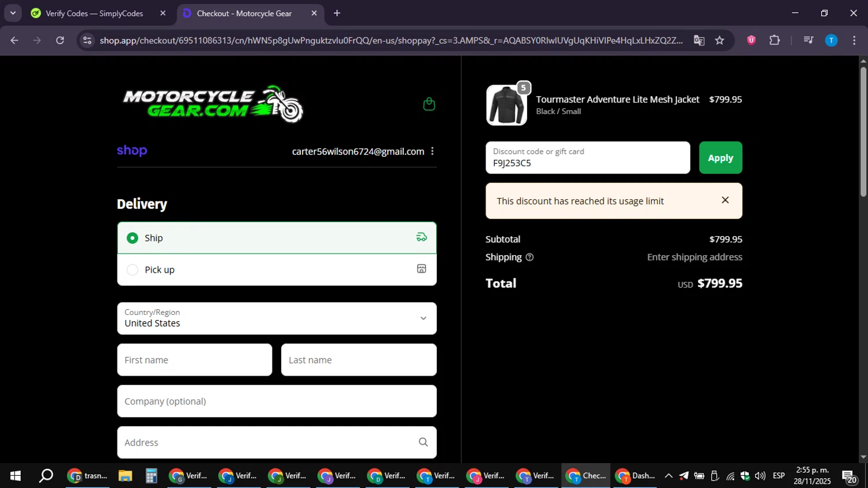The width and height of the screenshot is (868, 488).
Task: Click the Last name field
Action: pos(359,360)
